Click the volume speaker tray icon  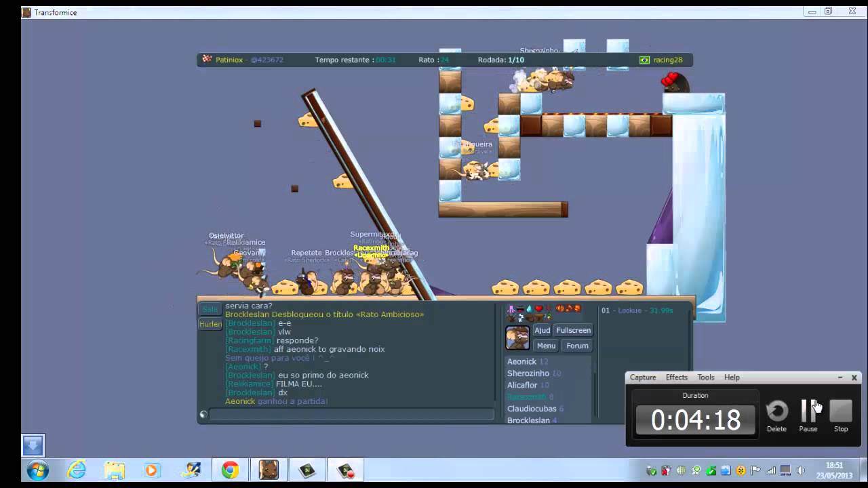coord(801,470)
